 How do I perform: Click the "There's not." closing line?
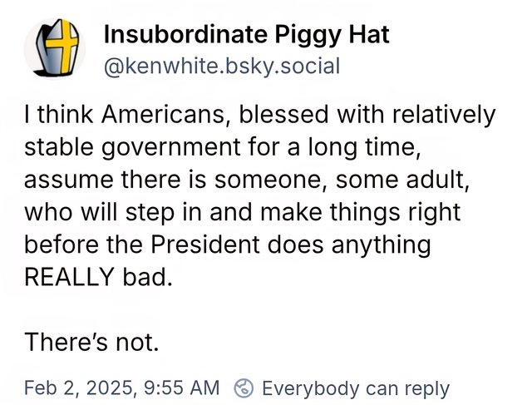pyautogui.click(x=91, y=341)
